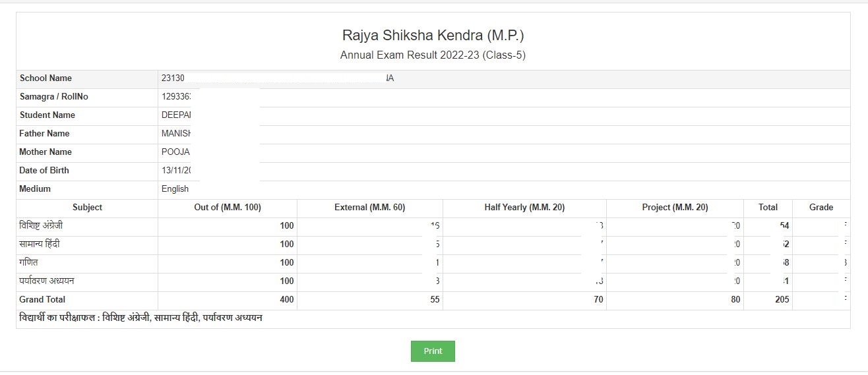Select the Out of (M.M. 100) header
The image size is (868, 375).
(x=228, y=208)
